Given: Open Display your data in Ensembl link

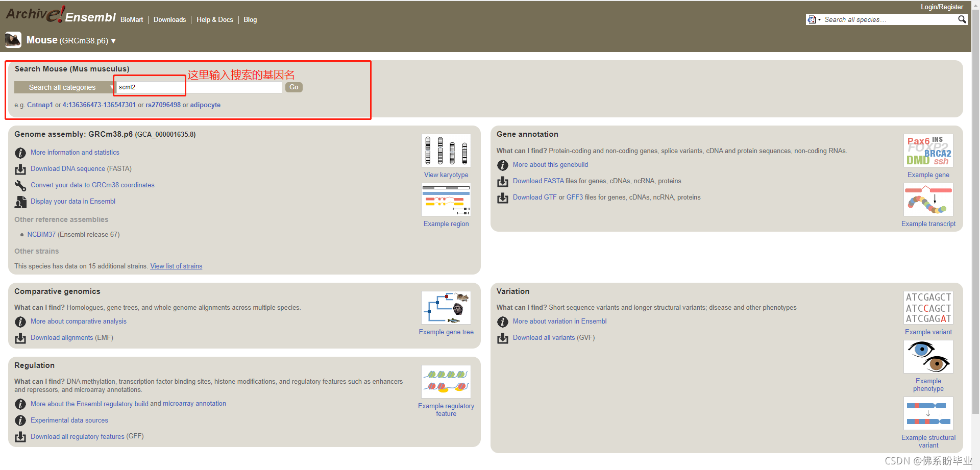Looking at the screenshot, I should [73, 201].
